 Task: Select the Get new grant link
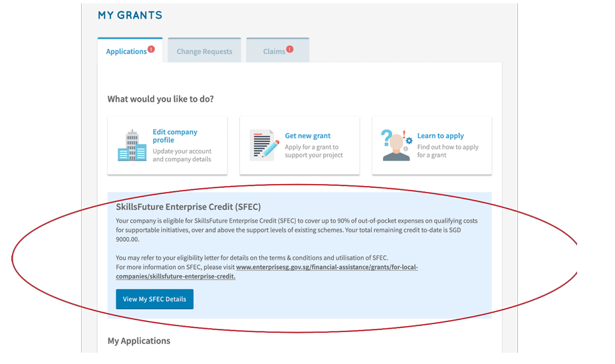click(x=308, y=136)
